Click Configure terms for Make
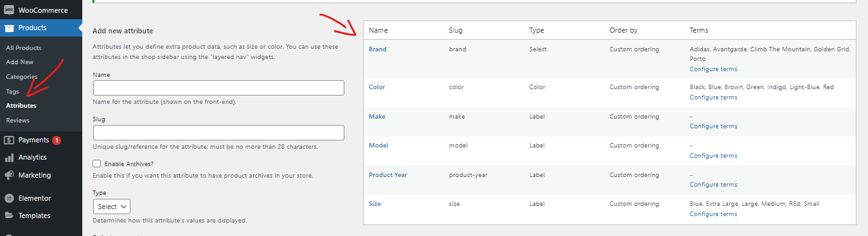The width and height of the screenshot is (868, 236). [x=713, y=126]
